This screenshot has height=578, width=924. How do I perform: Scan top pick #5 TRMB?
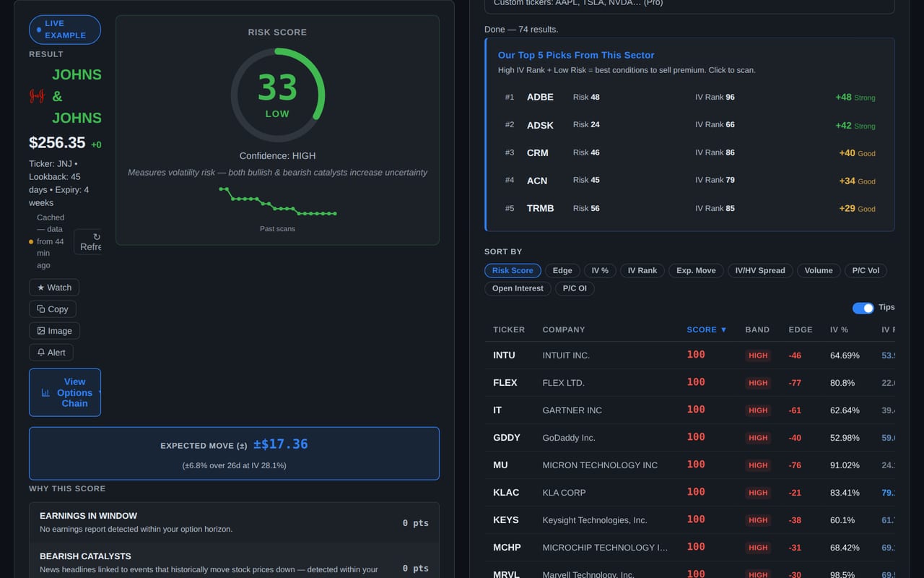click(690, 208)
